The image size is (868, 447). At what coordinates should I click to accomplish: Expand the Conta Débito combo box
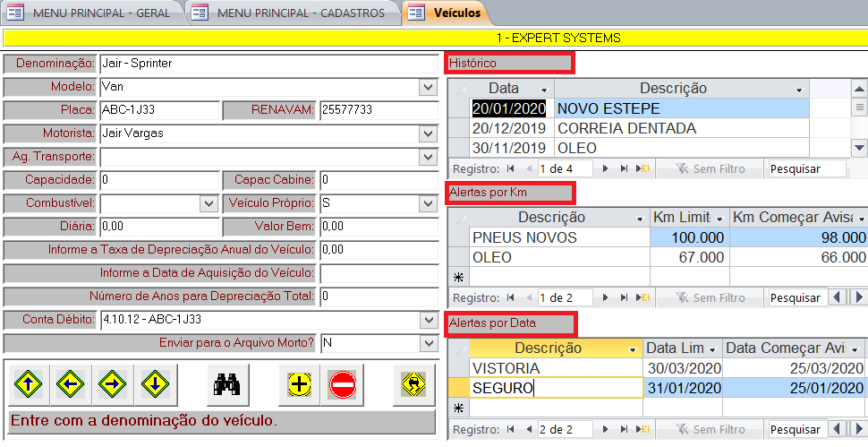427,320
